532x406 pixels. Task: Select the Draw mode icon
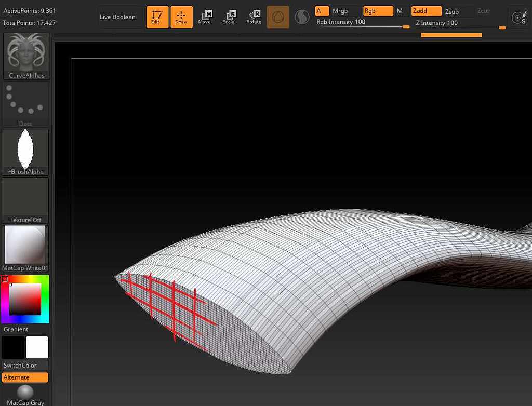pyautogui.click(x=181, y=17)
